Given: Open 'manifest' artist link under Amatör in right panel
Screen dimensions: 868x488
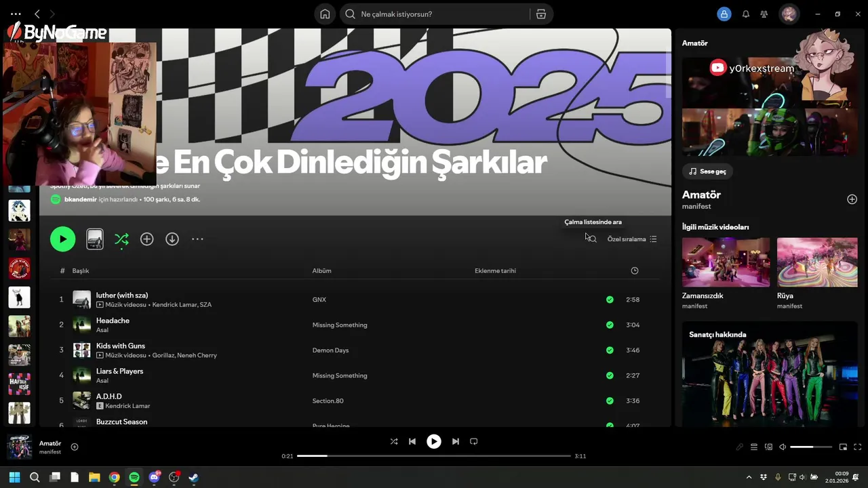Looking at the screenshot, I should [696, 207].
